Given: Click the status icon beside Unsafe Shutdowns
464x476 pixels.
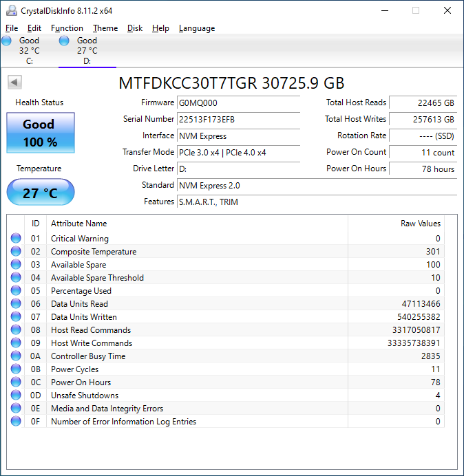Looking at the screenshot, I should pos(16,396).
